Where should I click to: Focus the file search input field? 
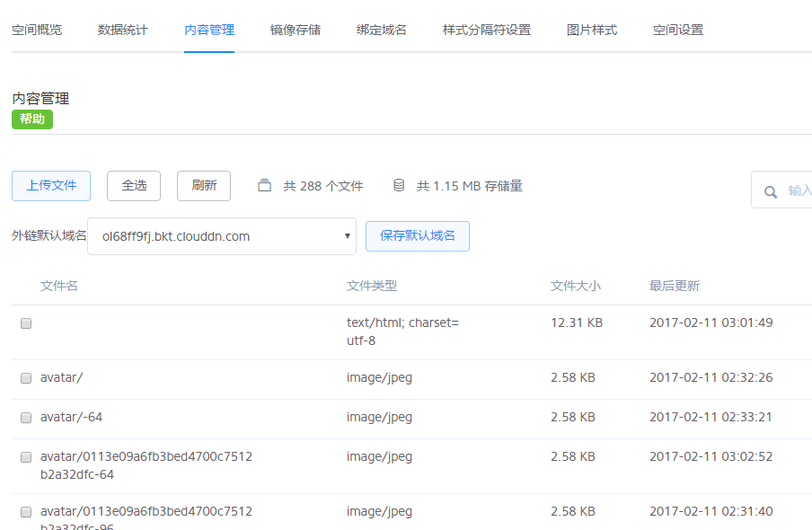click(x=796, y=190)
